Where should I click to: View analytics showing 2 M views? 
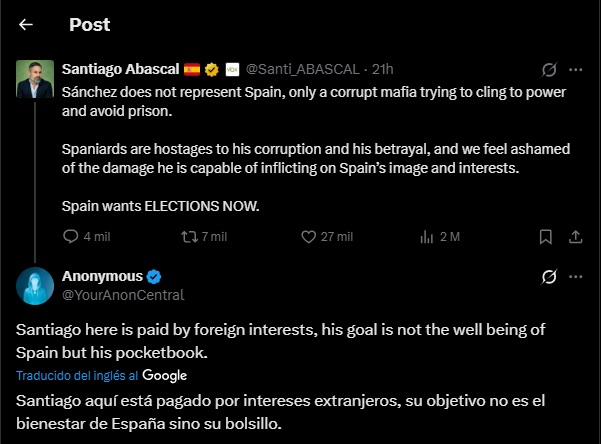(428, 237)
